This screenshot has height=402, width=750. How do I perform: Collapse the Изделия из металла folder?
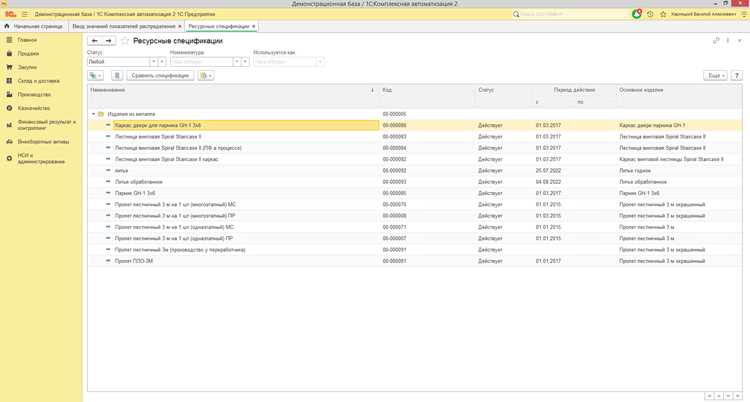(x=94, y=114)
